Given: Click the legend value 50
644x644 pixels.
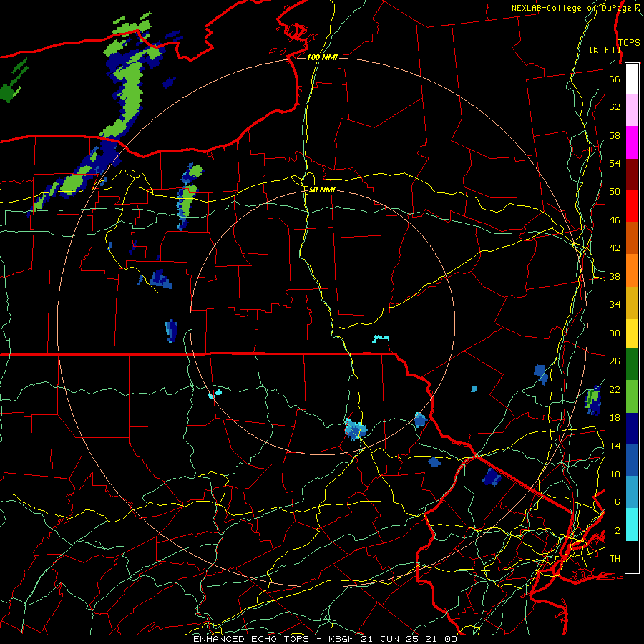Looking at the screenshot, I should [615, 192].
